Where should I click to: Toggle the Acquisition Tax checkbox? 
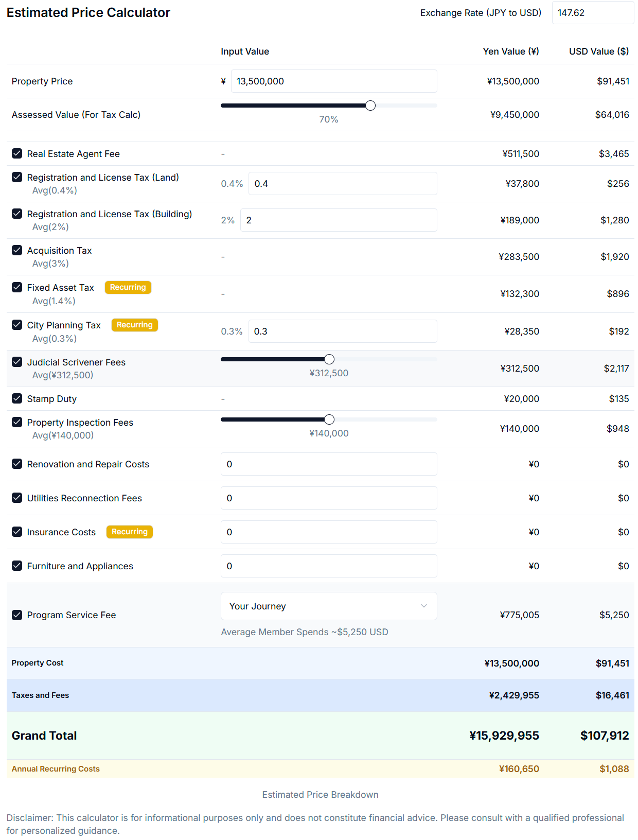(x=17, y=250)
